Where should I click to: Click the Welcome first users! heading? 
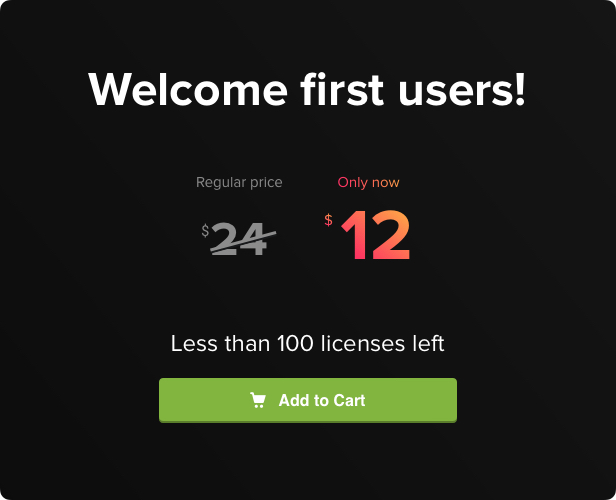tap(307, 90)
